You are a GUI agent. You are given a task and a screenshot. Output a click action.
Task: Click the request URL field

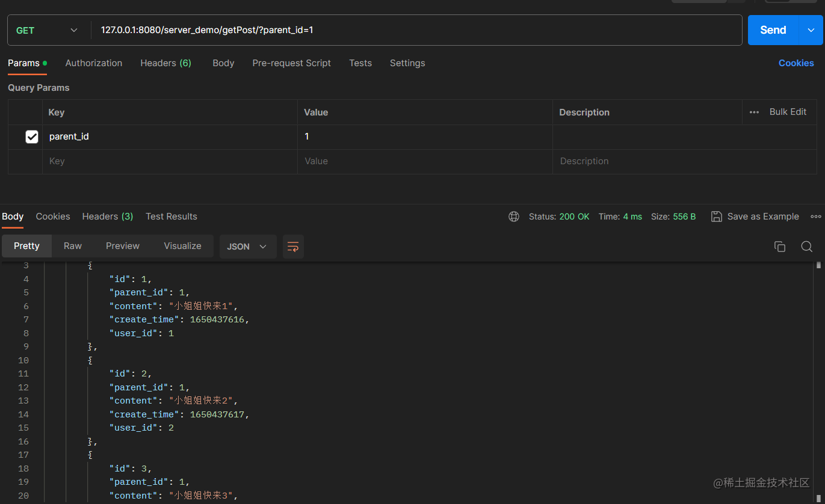click(x=416, y=30)
